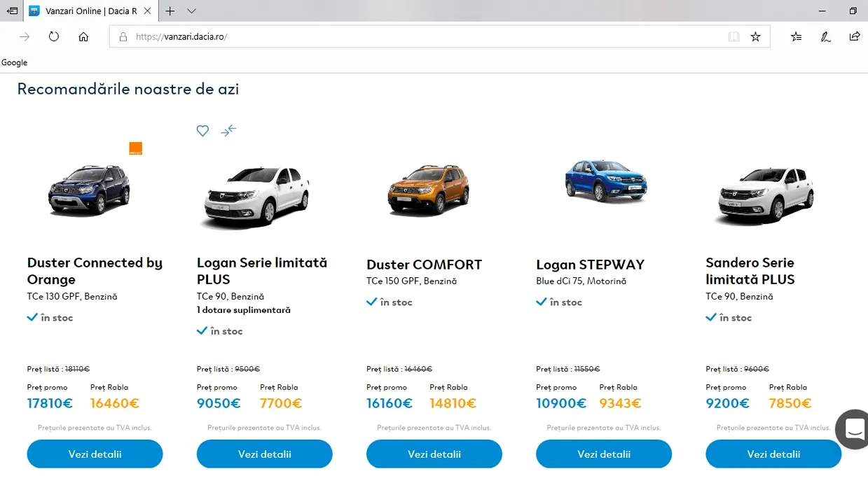The height and width of the screenshot is (490, 868).
Task: Click TCe 90, Benzină under Logan PLUS
Action: [x=231, y=296]
